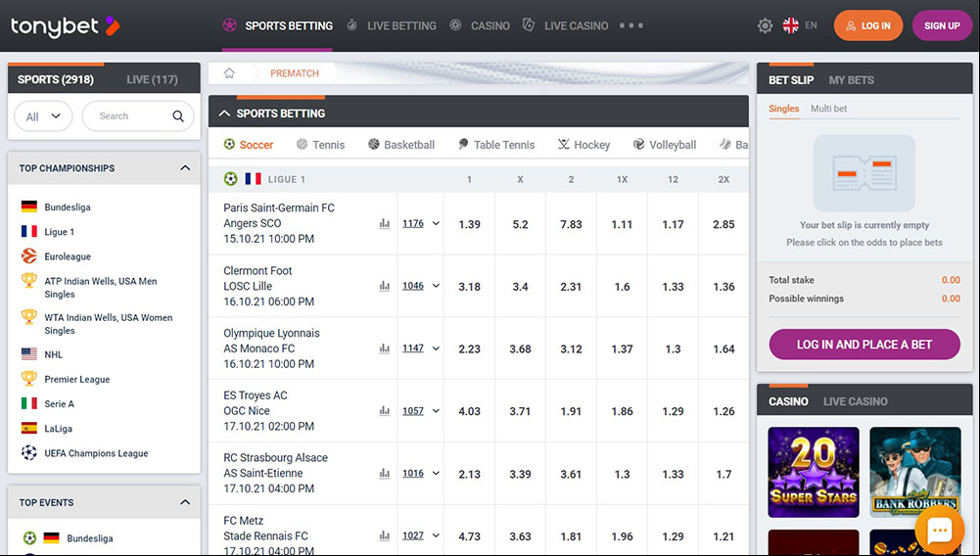Click the LaLiga Spain flag icon
Screen dimensions: 980x556
(x=28, y=429)
